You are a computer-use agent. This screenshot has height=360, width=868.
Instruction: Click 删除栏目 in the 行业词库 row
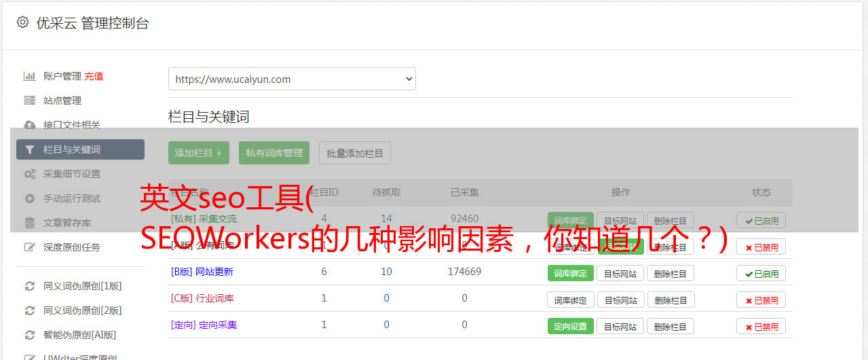click(x=671, y=300)
